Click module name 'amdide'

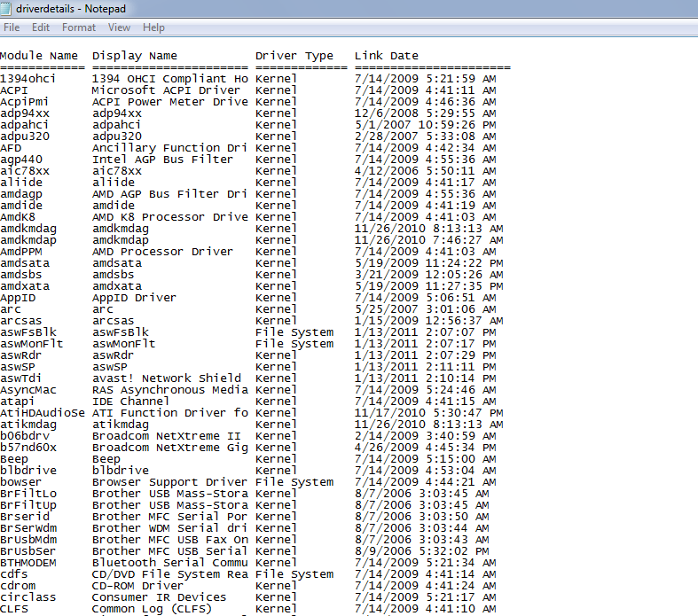point(21,206)
